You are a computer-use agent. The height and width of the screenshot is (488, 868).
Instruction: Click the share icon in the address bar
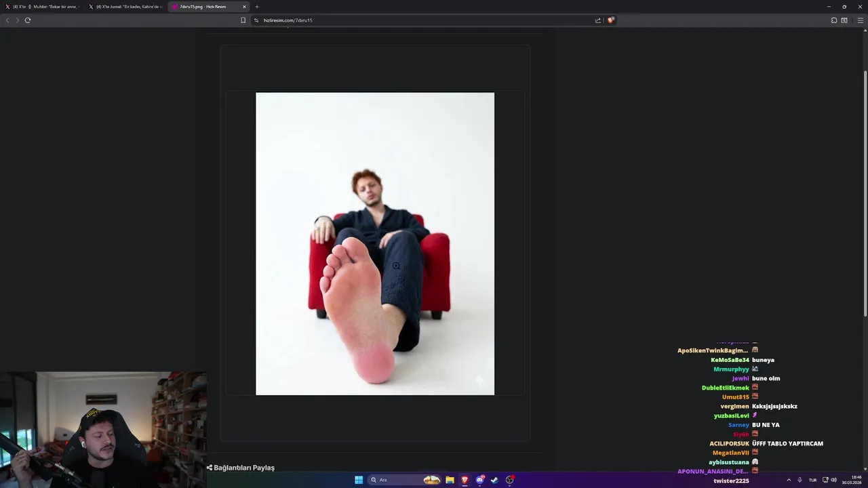pyautogui.click(x=598, y=20)
